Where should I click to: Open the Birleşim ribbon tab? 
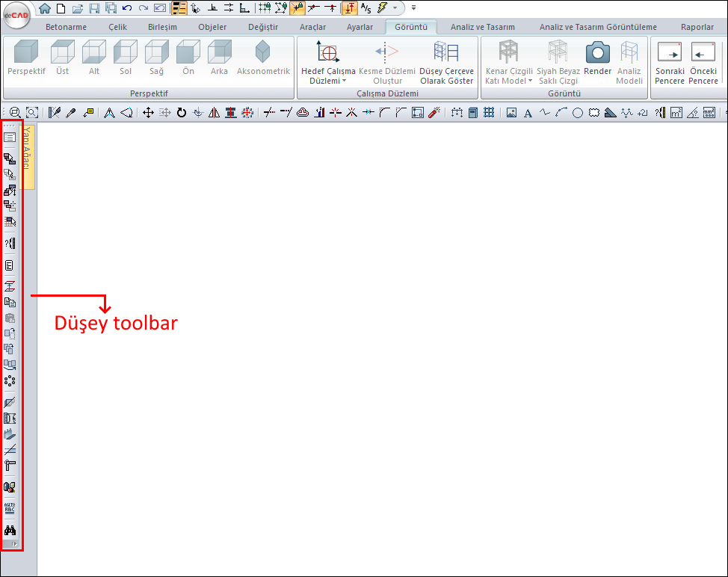tap(162, 27)
